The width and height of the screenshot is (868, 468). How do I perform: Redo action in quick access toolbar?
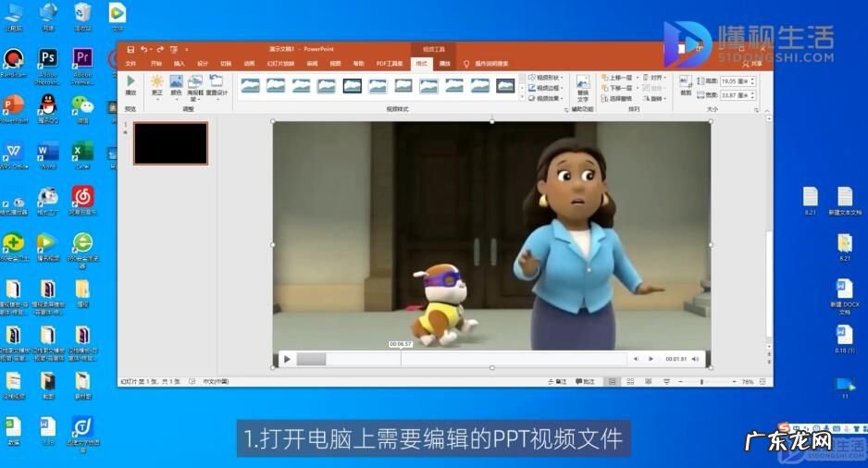(x=160, y=49)
